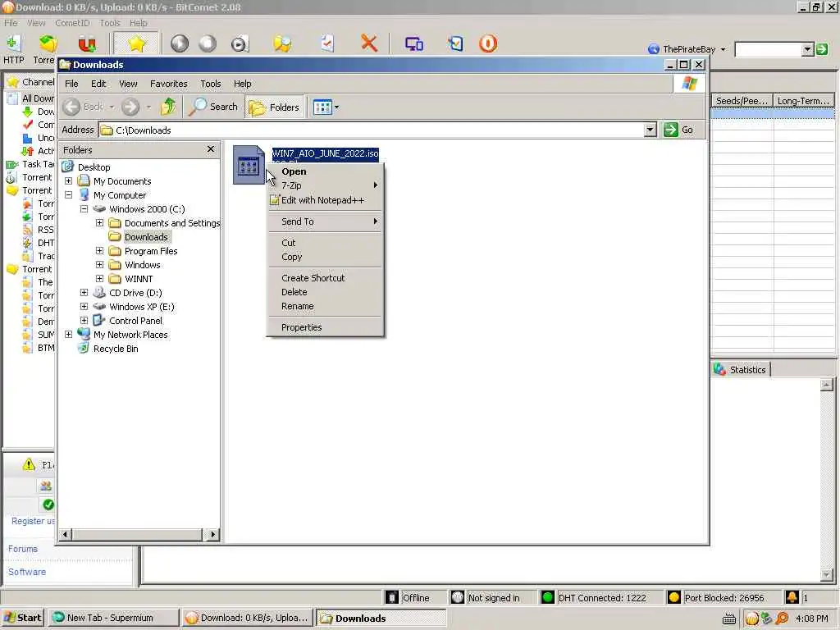Viewport: 840px width, 630px height.
Task: Click the Seeds/Pee... column header
Action: coord(742,101)
